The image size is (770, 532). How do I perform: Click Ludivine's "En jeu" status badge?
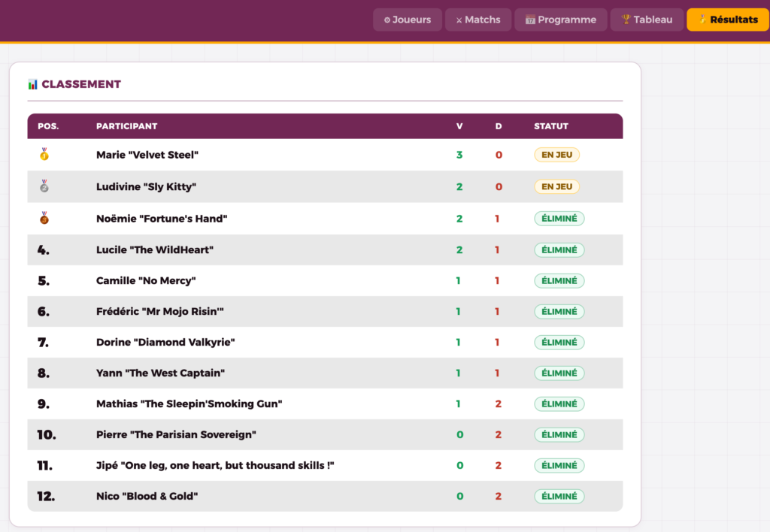556,186
